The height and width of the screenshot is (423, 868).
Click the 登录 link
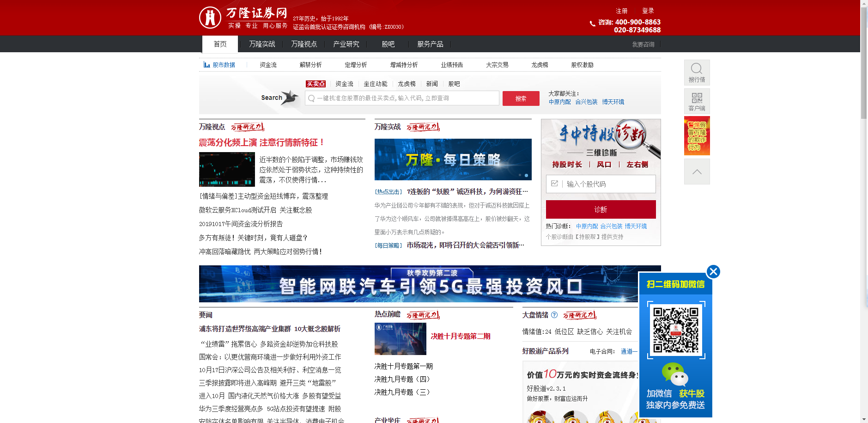pos(648,11)
